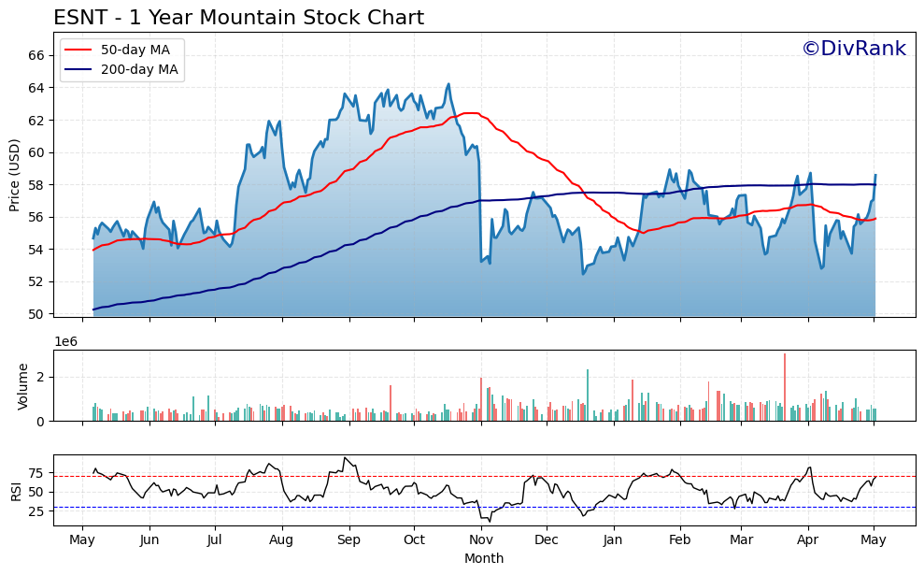Click the "Apr" month label

point(808,540)
